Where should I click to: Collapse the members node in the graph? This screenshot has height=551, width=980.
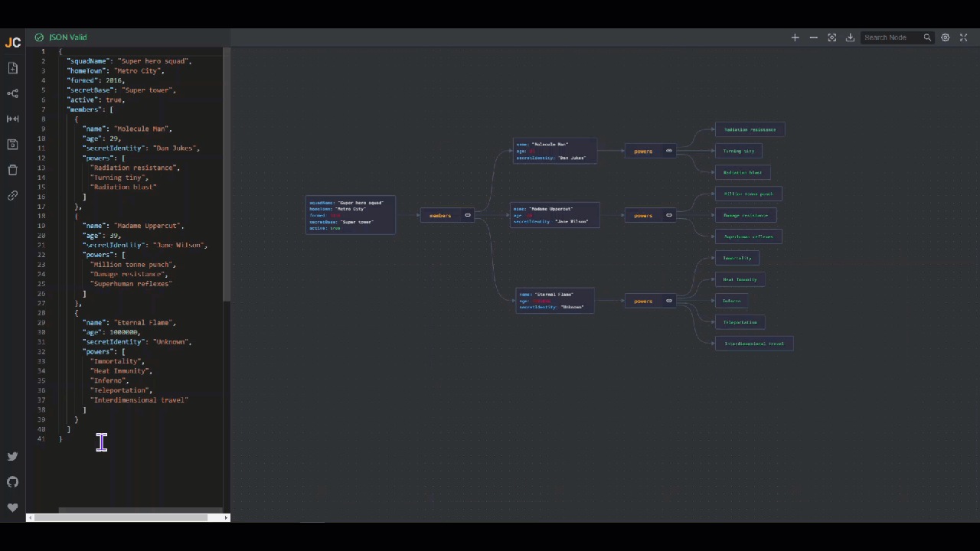[468, 215]
